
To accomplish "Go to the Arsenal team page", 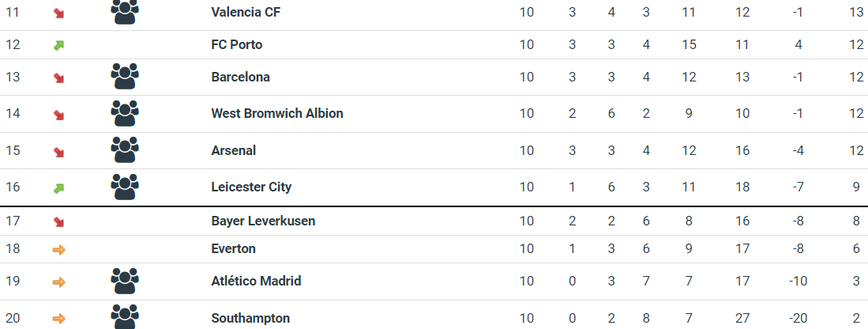I will 234,150.
